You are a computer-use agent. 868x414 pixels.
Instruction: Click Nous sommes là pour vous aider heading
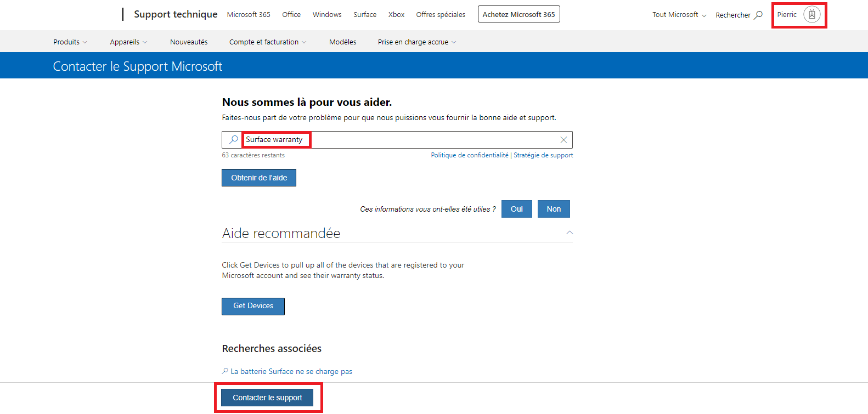tap(307, 102)
